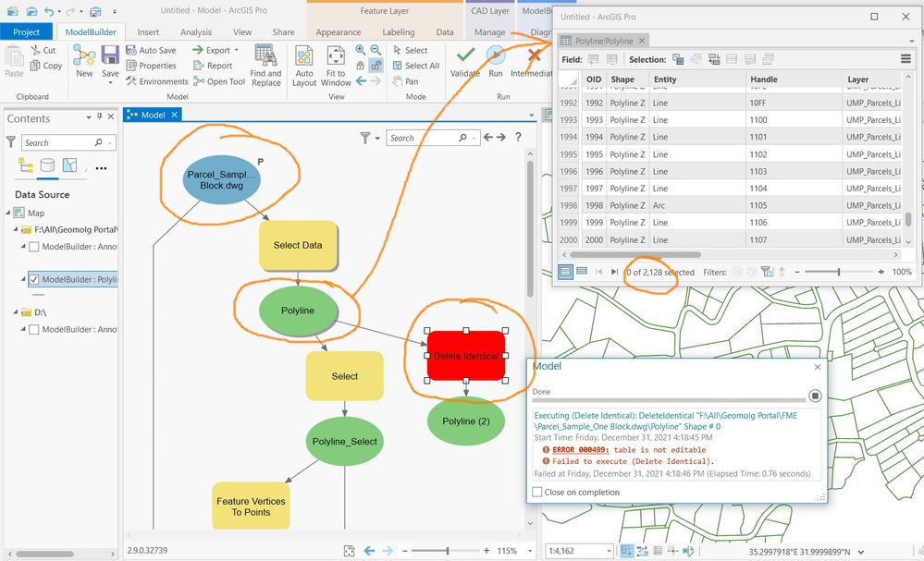
Task: Tick the Close on completion checkbox
Action: pyautogui.click(x=537, y=492)
